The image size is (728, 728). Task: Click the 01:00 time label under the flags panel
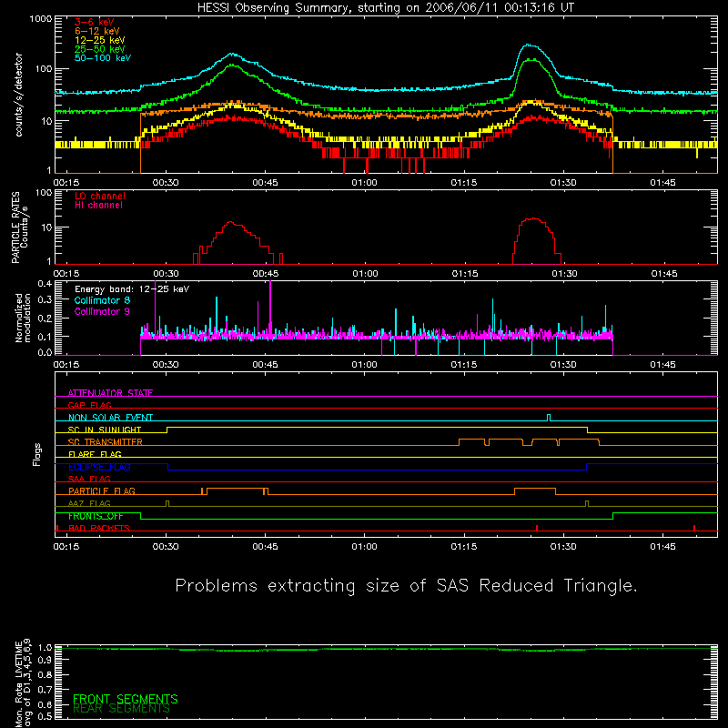tap(365, 547)
